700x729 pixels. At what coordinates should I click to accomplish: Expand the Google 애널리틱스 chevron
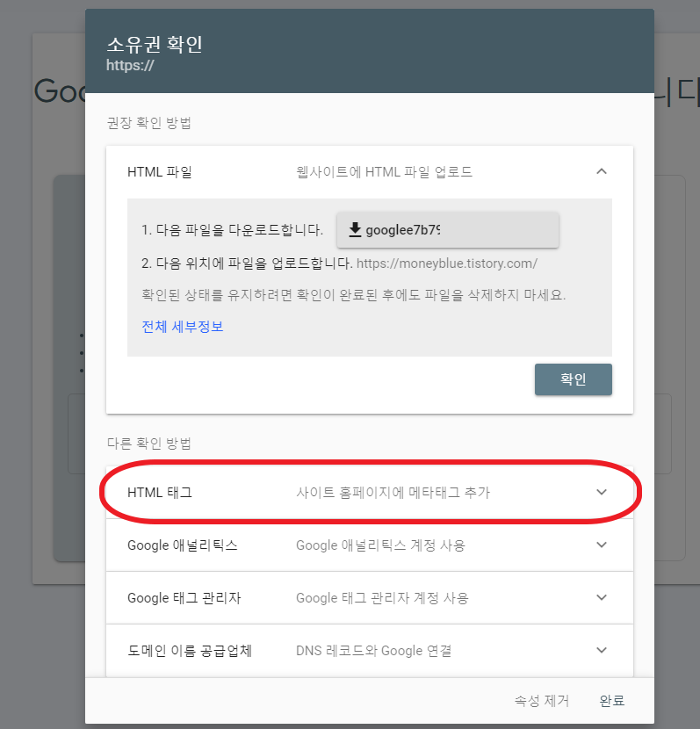tap(602, 545)
